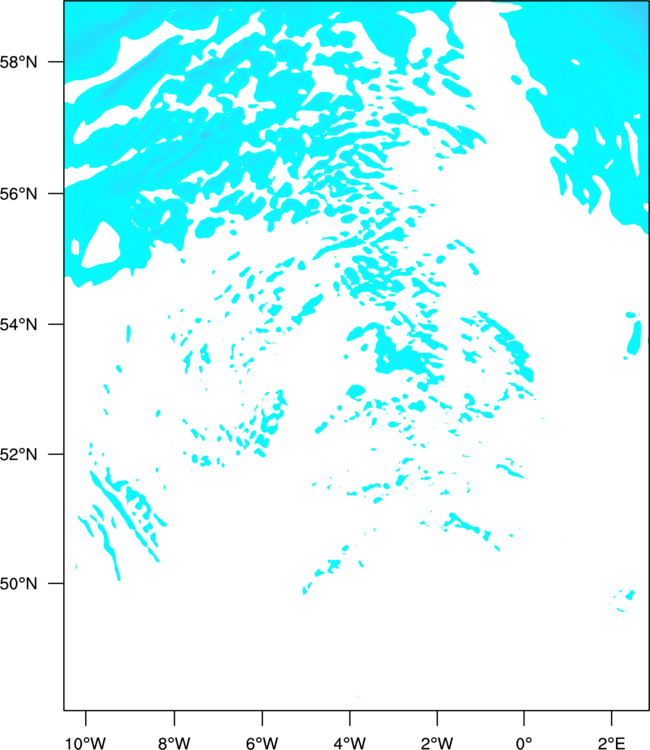Click the 54°N latitude label
The height and width of the screenshot is (750, 650).
click(x=18, y=325)
